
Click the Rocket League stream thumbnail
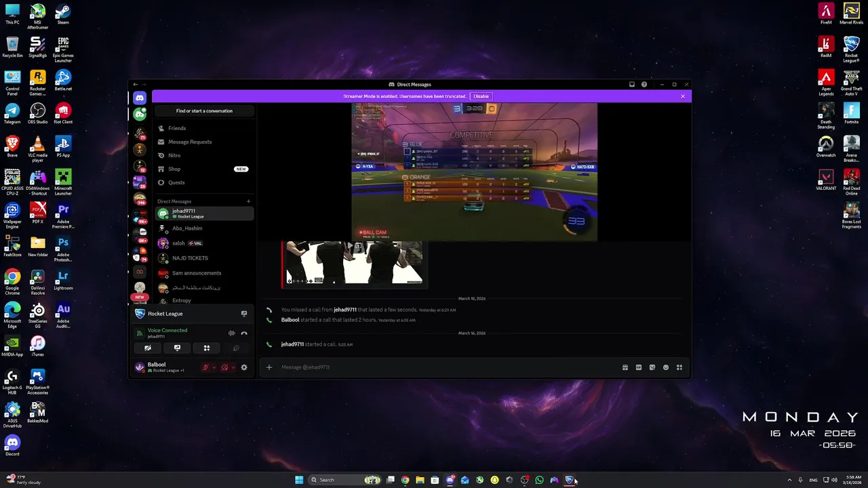click(474, 172)
